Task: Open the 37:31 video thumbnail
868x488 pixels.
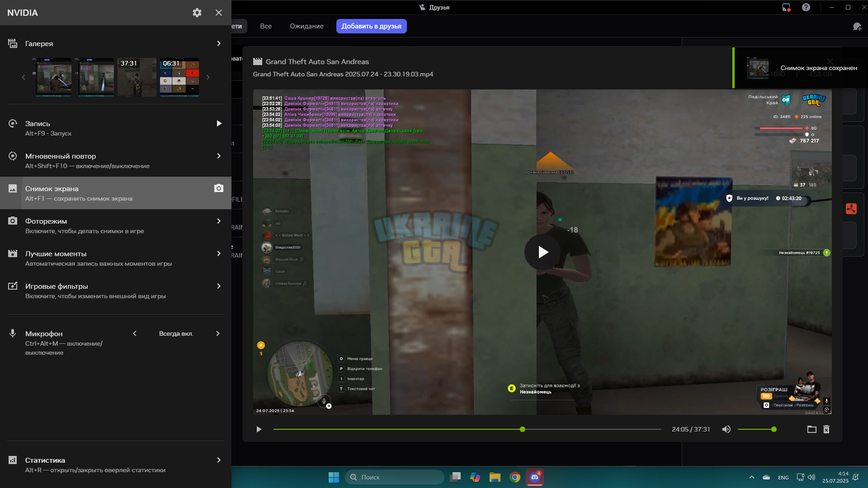Action: [x=137, y=77]
